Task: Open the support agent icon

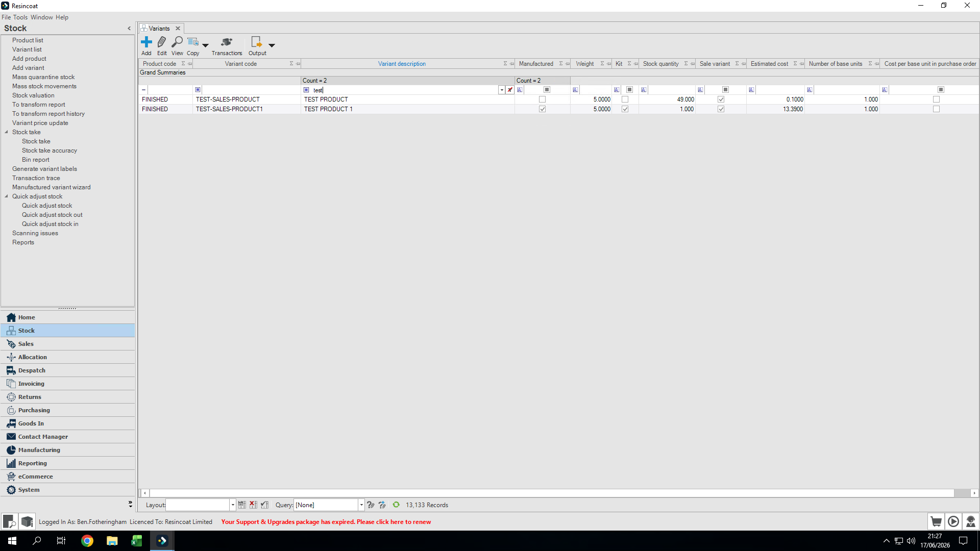Action: tap(971, 522)
